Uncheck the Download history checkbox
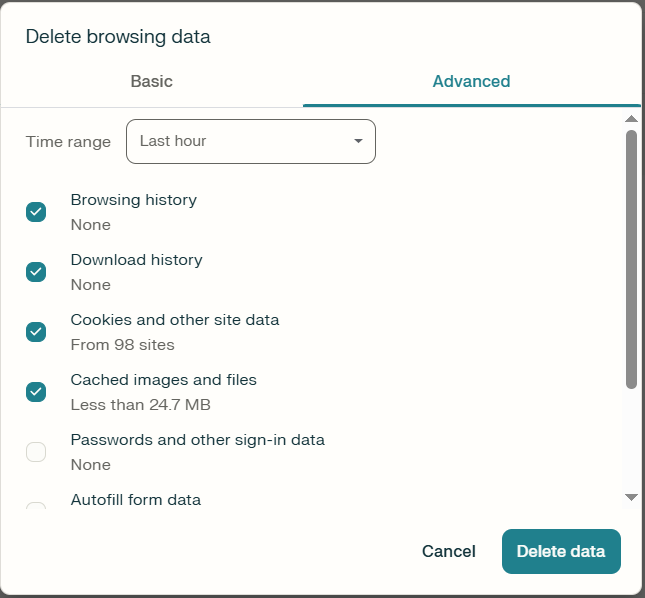 click(36, 272)
